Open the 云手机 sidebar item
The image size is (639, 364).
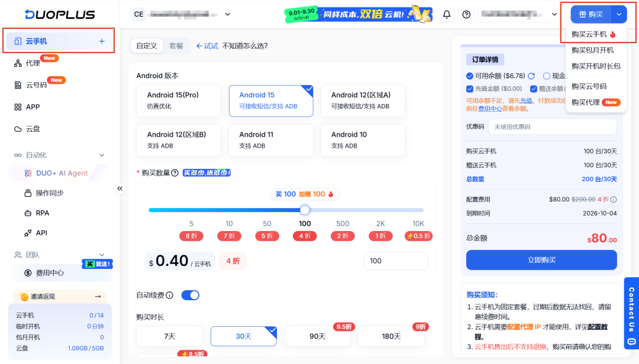pos(59,41)
